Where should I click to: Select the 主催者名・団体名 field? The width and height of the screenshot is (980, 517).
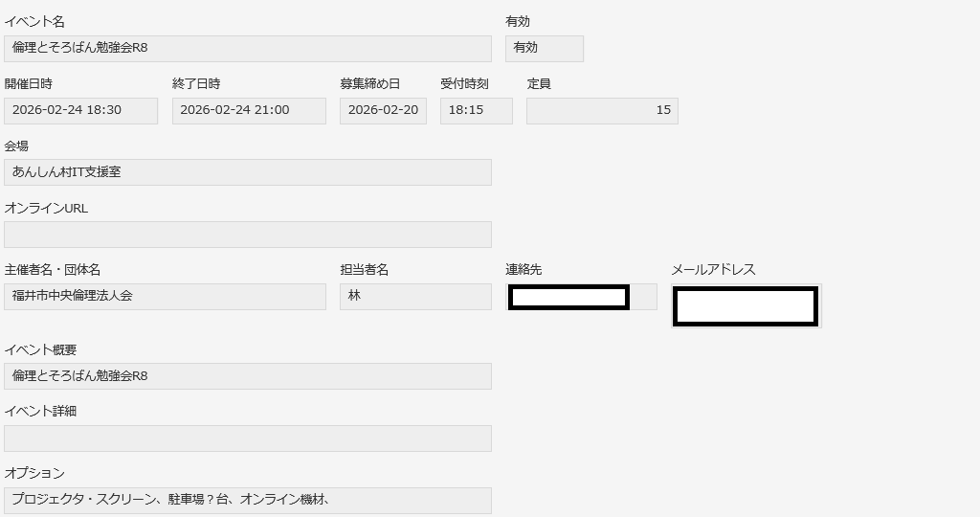click(x=165, y=297)
